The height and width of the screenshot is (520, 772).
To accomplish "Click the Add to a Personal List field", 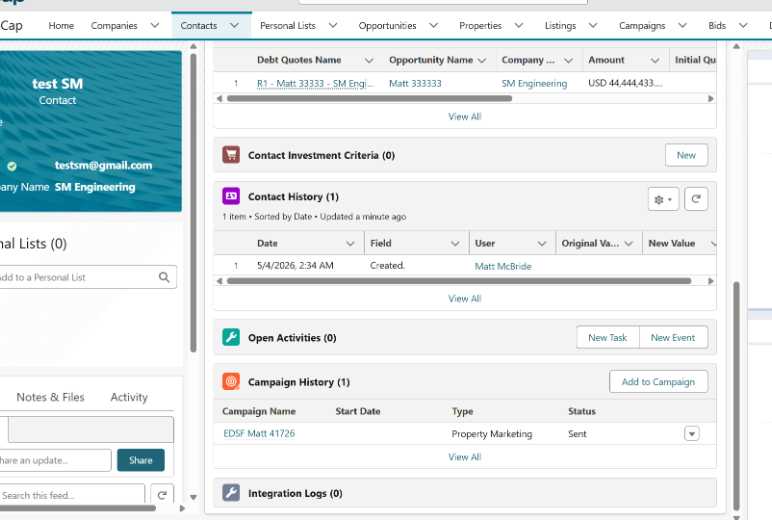I will pyautogui.click(x=88, y=277).
